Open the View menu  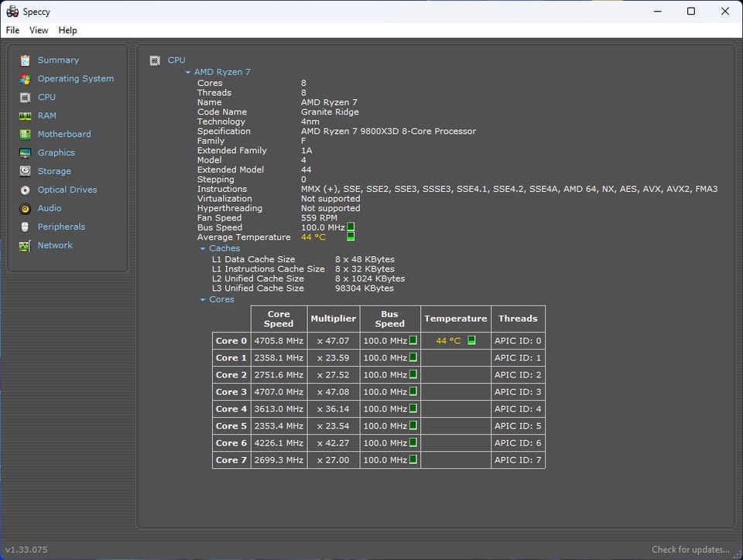39,30
